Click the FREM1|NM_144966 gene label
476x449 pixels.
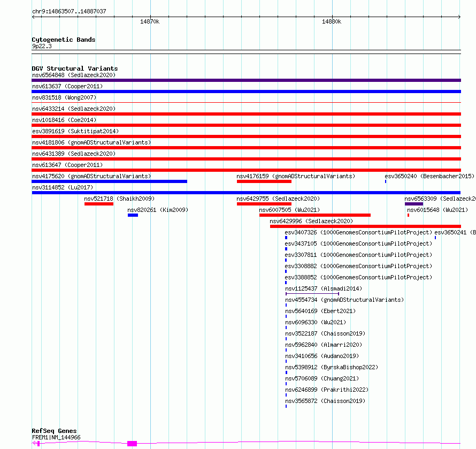[56, 437]
